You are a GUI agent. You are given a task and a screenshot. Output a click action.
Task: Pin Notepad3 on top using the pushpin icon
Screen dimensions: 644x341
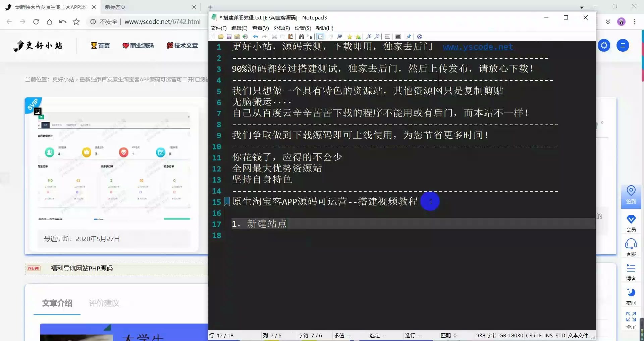409,37
